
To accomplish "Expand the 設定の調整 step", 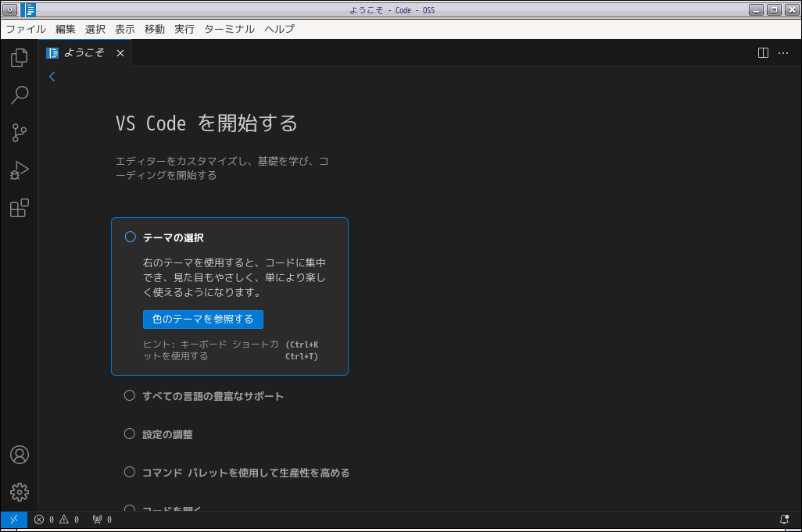I will pyautogui.click(x=167, y=434).
